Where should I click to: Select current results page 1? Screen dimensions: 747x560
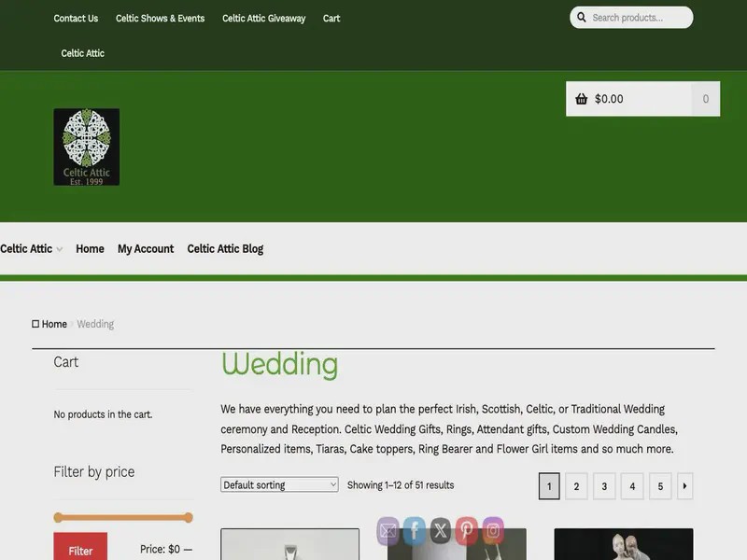[549, 486]
